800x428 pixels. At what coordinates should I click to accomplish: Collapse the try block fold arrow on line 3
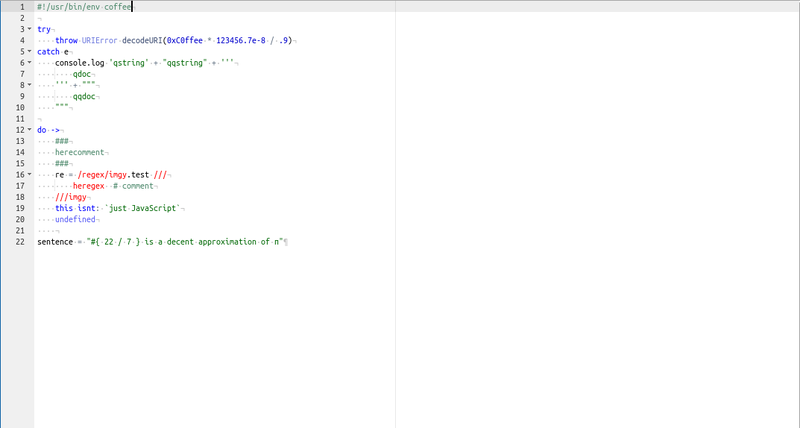click(x=29, y=29)
